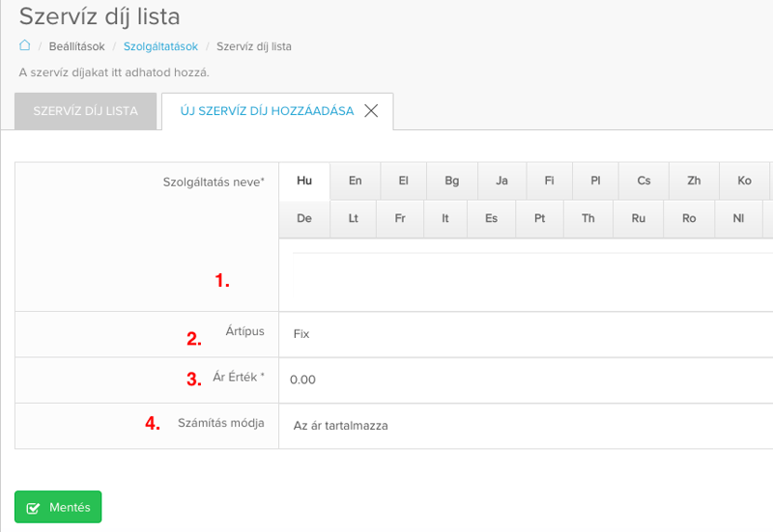Switch to the Ja language tab
Image resolution: width=773 pixels, height=532 pixels.
pyautogui.click(x=501, y=181)
